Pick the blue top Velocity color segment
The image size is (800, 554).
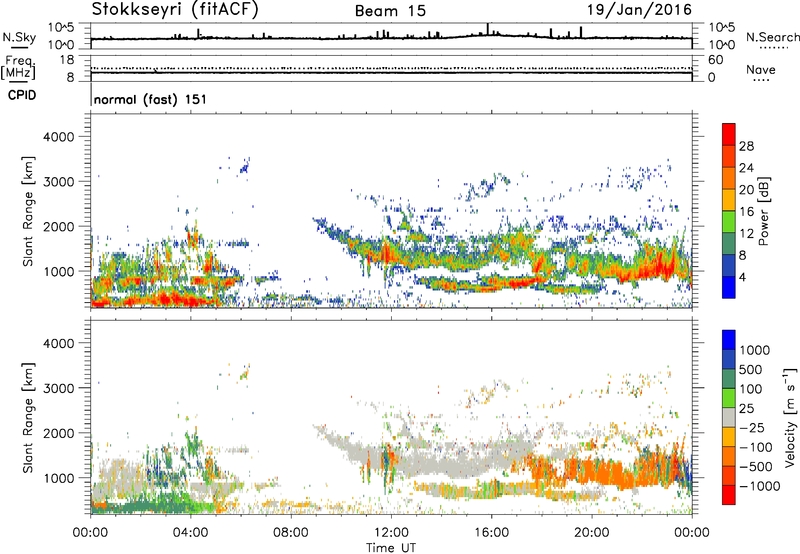pyautogui.click(x=729, y=340)
